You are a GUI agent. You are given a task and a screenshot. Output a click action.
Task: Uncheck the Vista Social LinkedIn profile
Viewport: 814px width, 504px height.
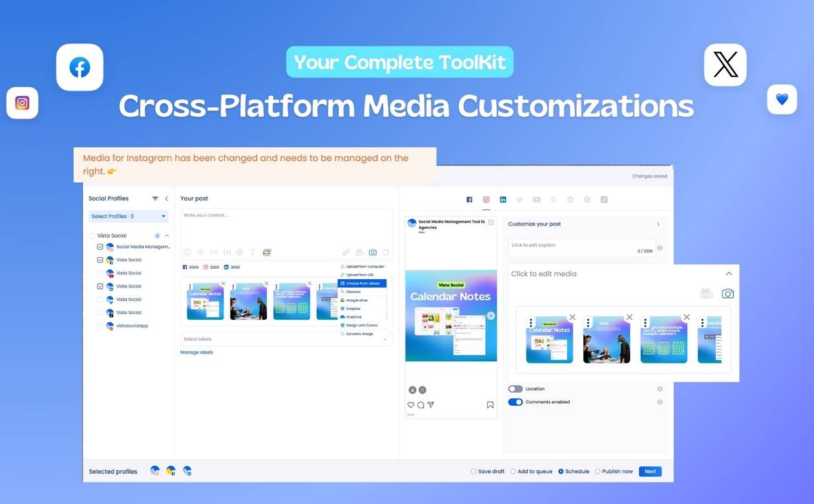click(x=100, y=286)
